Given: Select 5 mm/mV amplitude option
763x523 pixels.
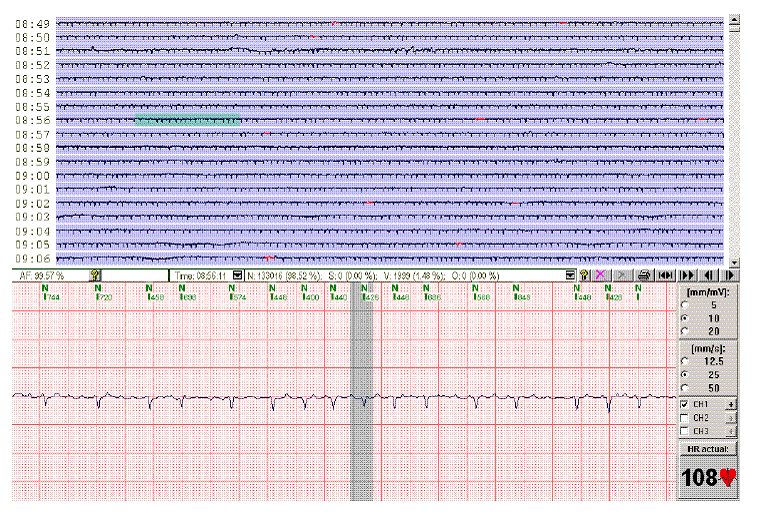Looking at the screenshot, I should tap(684, 303).
